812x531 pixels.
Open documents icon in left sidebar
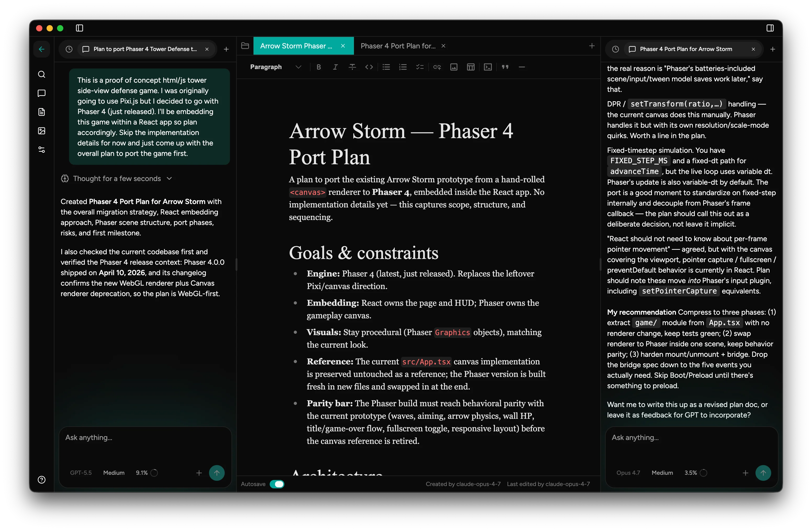click(42, 112)
